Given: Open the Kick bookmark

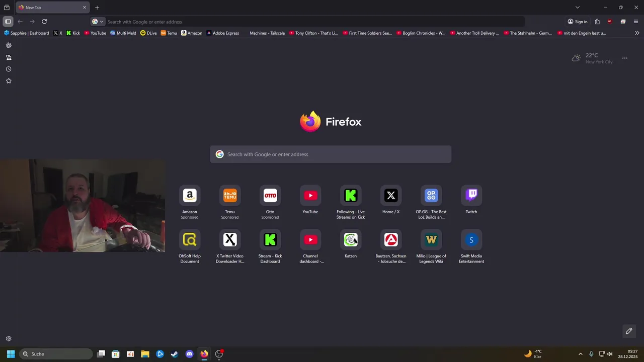Looking at the screenshot, I should [73, 33].
